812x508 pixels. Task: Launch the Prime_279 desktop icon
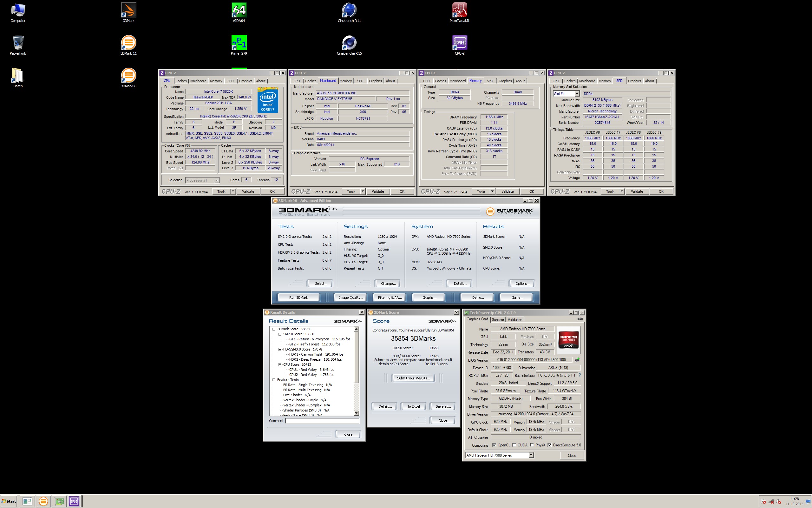(x=239, y=45)
